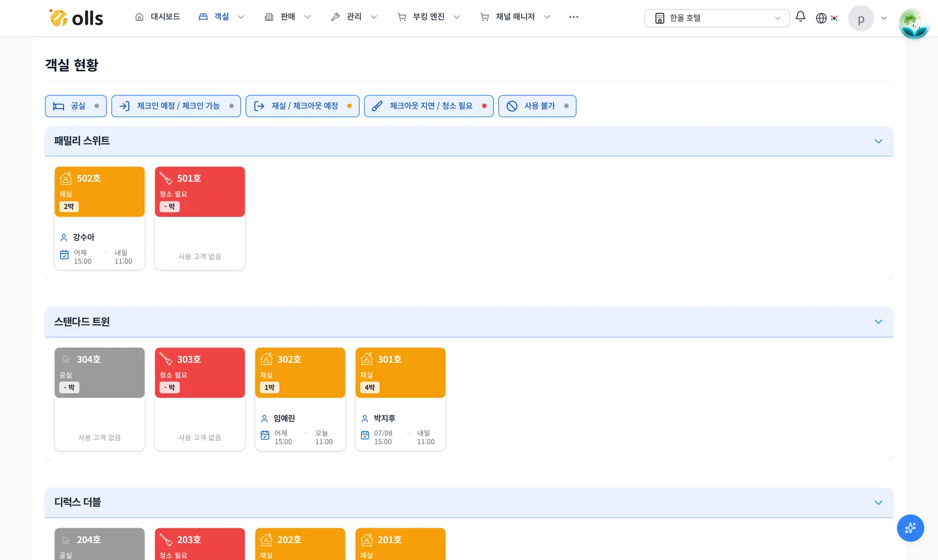
Task: Toggle the 체크아웃 지연 / 청소 필요 filter
Action: click(x=429, y=106)
